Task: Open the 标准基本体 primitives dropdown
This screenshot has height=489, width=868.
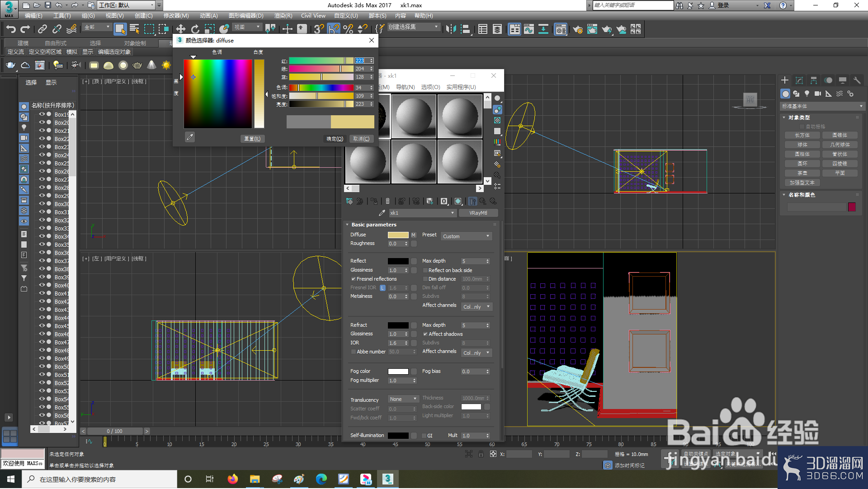Action: click(x=822, y=106)
